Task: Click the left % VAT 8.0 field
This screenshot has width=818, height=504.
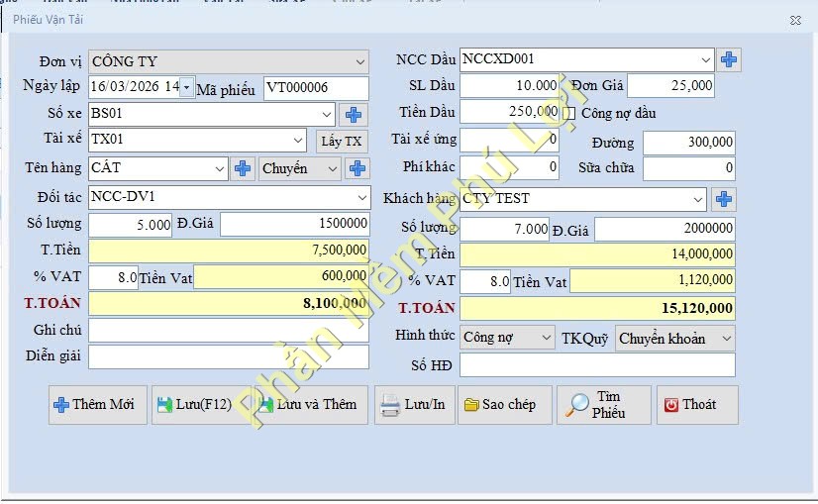Action: coord(113,277)
